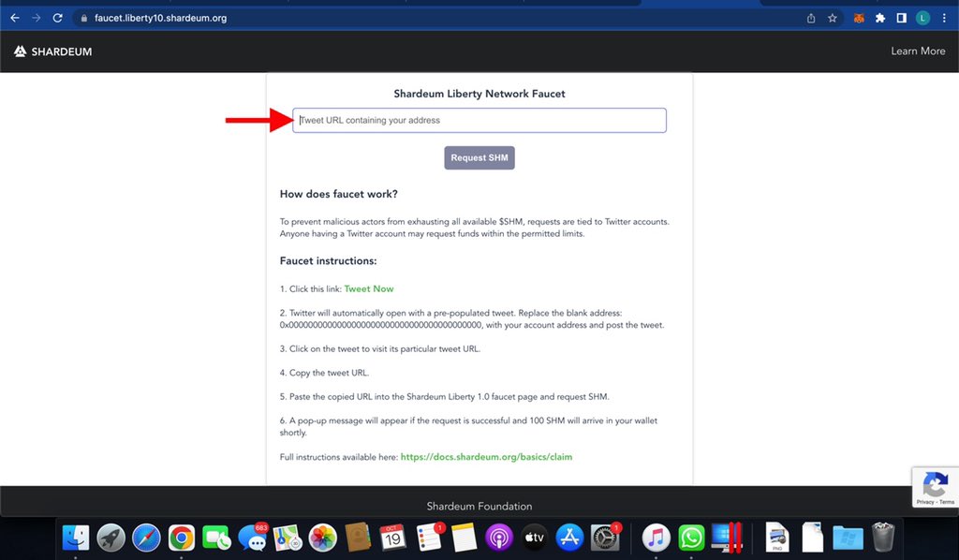Viewport: 959px width, 560px height.
Task: Click step 4 Copy the tweet URL
Action: [324, 373]
